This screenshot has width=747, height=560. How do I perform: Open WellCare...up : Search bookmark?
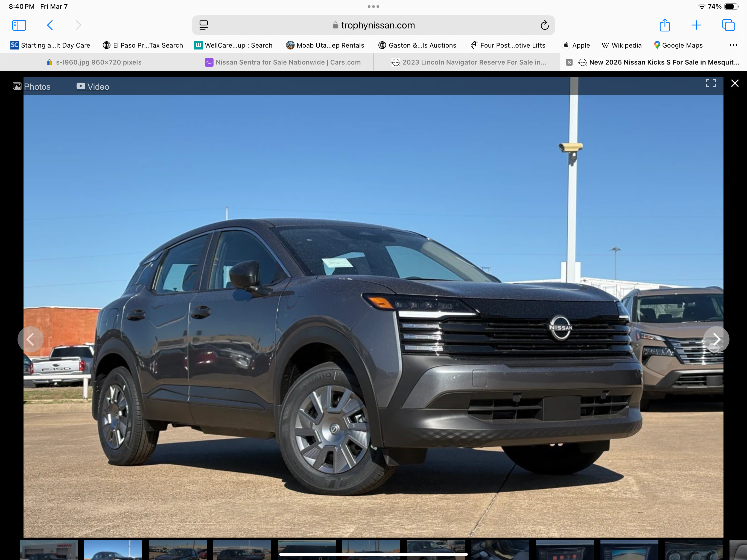(x=233, y=45)
